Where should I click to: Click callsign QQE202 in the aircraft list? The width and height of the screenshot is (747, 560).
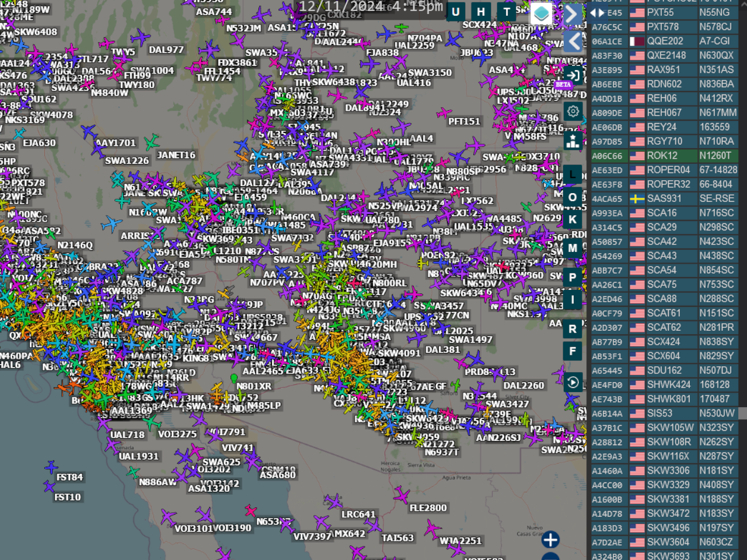pyautogui.click(x=665, y=41)
